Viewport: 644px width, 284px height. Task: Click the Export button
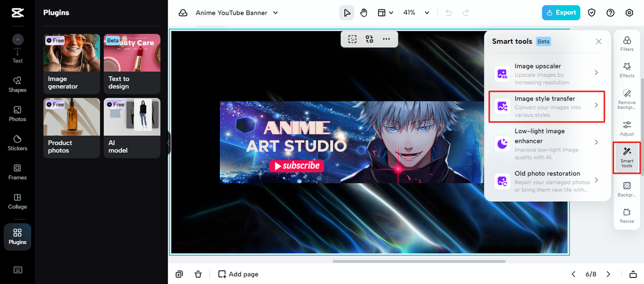tap(561, 13)
